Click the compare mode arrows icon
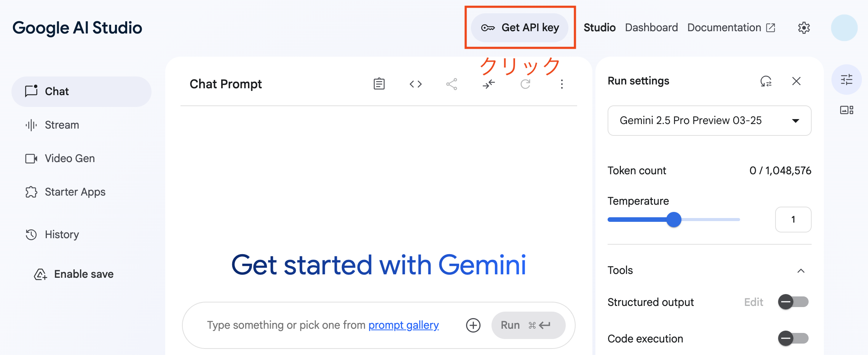This screenshot has width=868, height=355. coord(488,84)
